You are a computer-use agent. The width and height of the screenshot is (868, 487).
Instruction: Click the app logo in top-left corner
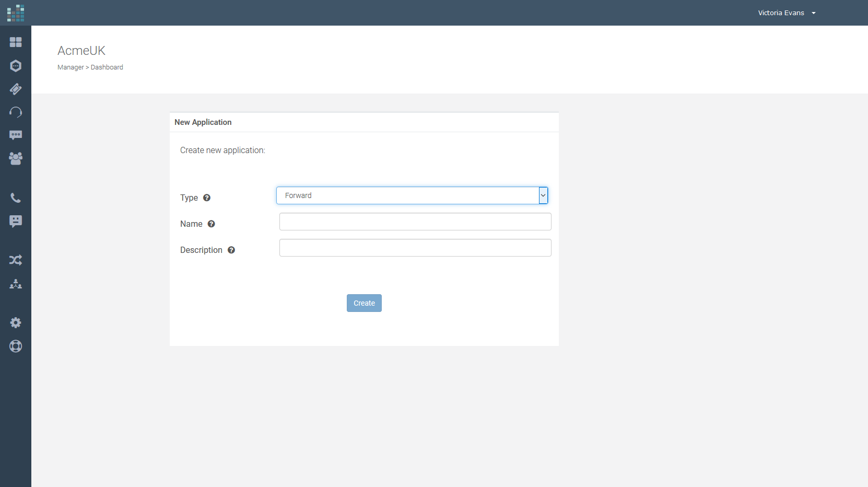tap(16, 13)
